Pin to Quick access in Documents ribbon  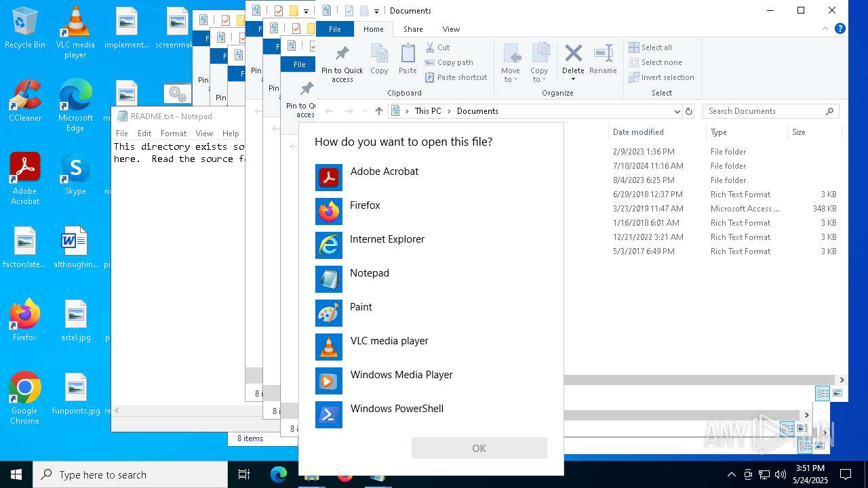pyautogui.click(x=342, y=64)
